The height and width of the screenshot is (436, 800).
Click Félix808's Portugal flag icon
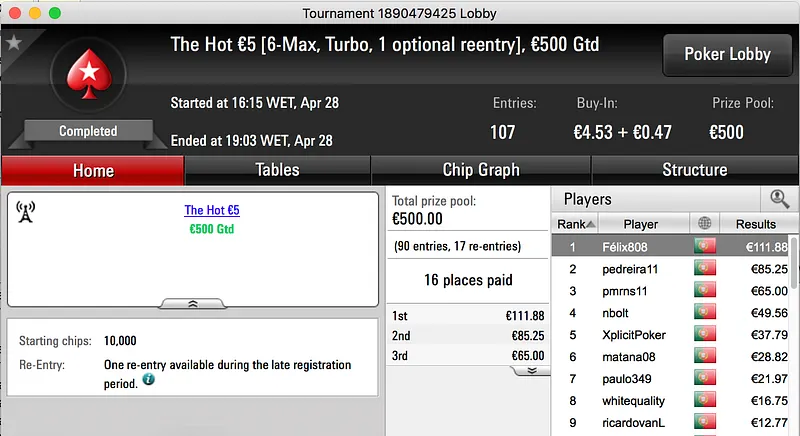coord(704,247)
